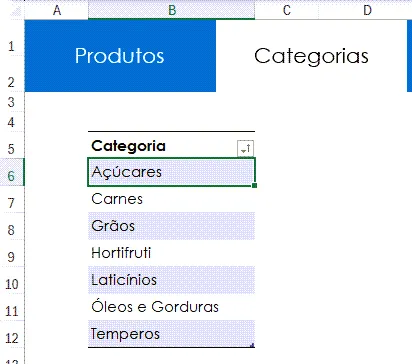The image size is (412, 364).
Task: Click the table resize handle corner
Action: 253,345
